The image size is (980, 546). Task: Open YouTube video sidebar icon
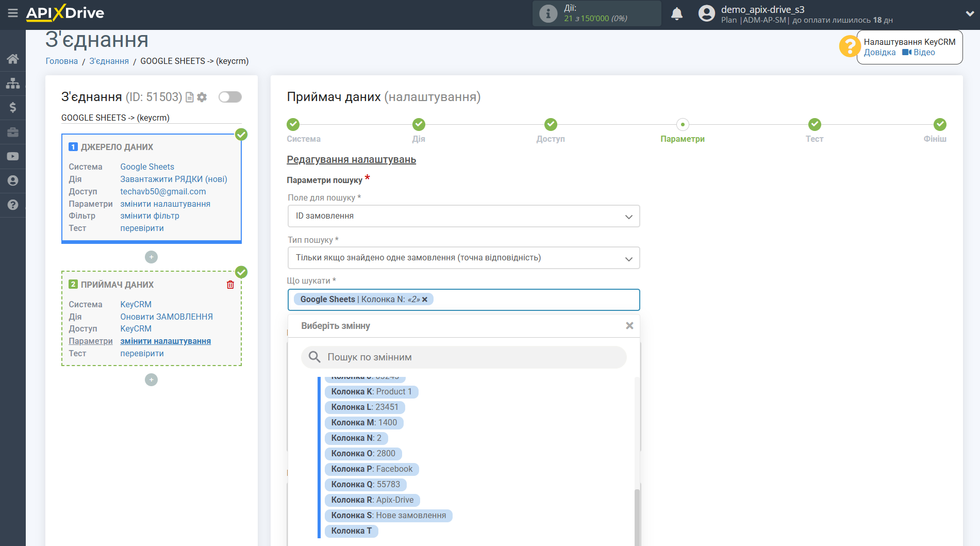[13, 156]
